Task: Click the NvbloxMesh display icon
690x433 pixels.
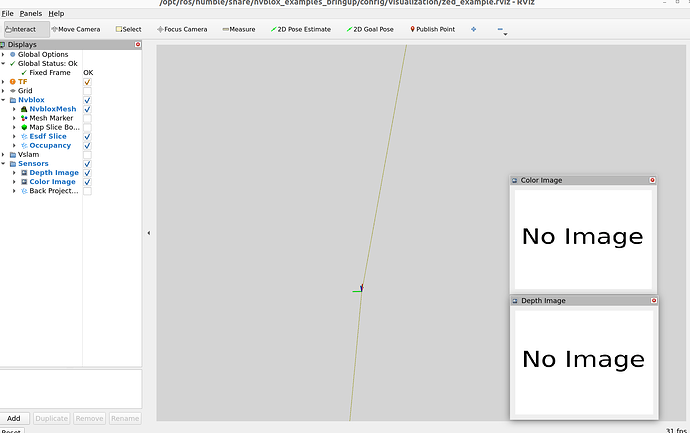Action: pyautogui.click(x=24, y=109)
